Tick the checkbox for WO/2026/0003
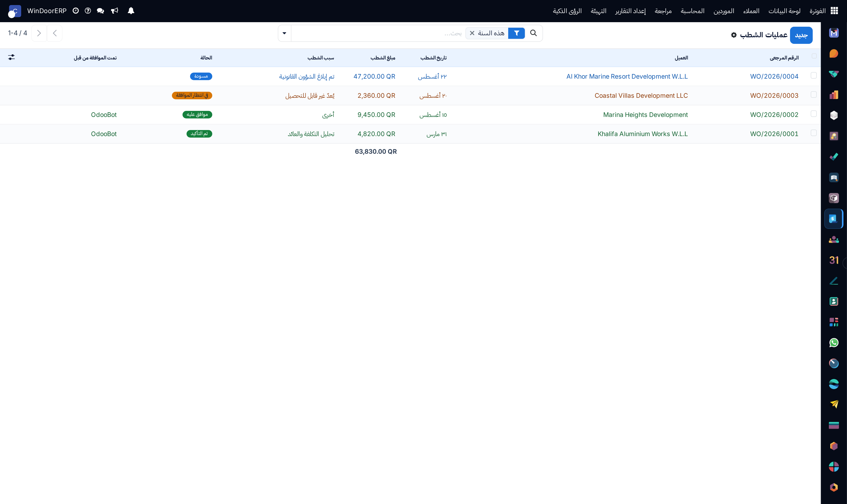This screenshot has width=847, height=504. click(813, 94)
